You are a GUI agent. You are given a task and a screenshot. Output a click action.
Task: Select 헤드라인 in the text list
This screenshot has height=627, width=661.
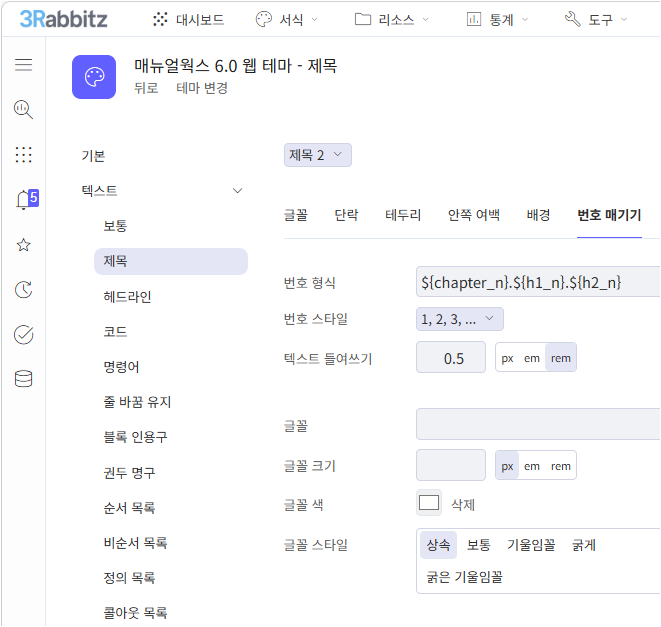coord(127,297)
